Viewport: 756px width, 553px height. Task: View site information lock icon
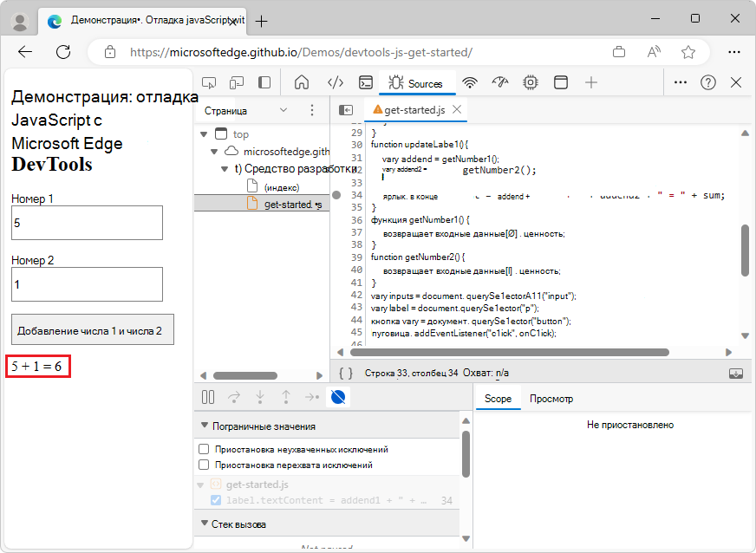point(110,52)
